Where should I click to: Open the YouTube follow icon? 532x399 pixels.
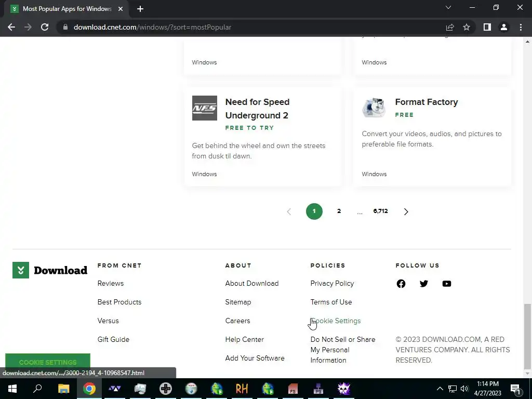[x=446, y=284]
